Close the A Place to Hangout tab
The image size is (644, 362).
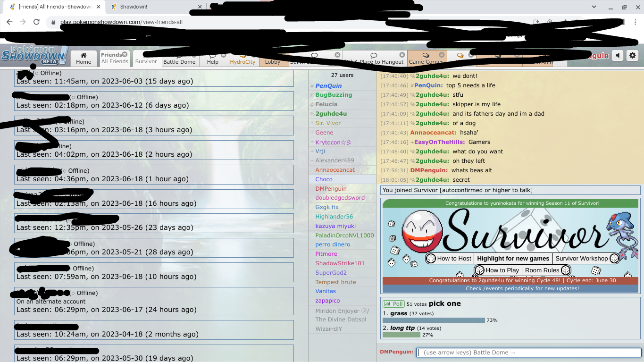point(402,55)
